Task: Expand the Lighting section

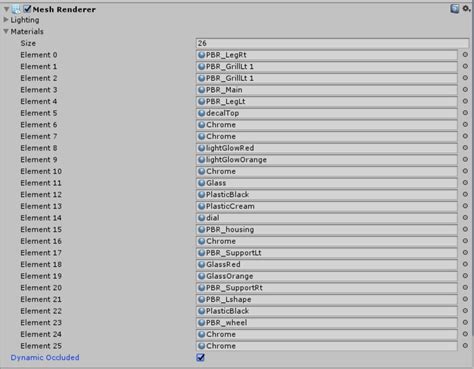Action: [6, 20]
